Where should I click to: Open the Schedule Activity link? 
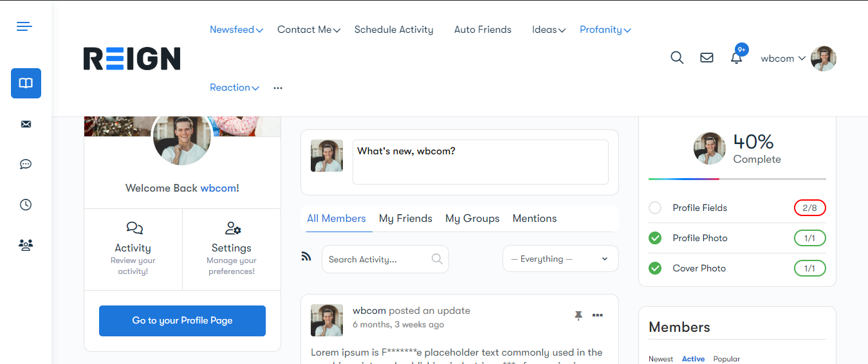(x=394, y=30)
